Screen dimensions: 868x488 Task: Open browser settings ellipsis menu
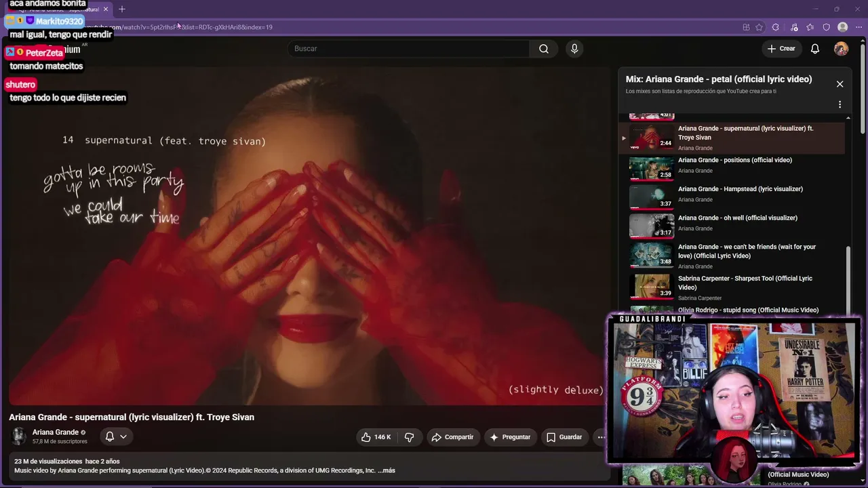[859, 27]
